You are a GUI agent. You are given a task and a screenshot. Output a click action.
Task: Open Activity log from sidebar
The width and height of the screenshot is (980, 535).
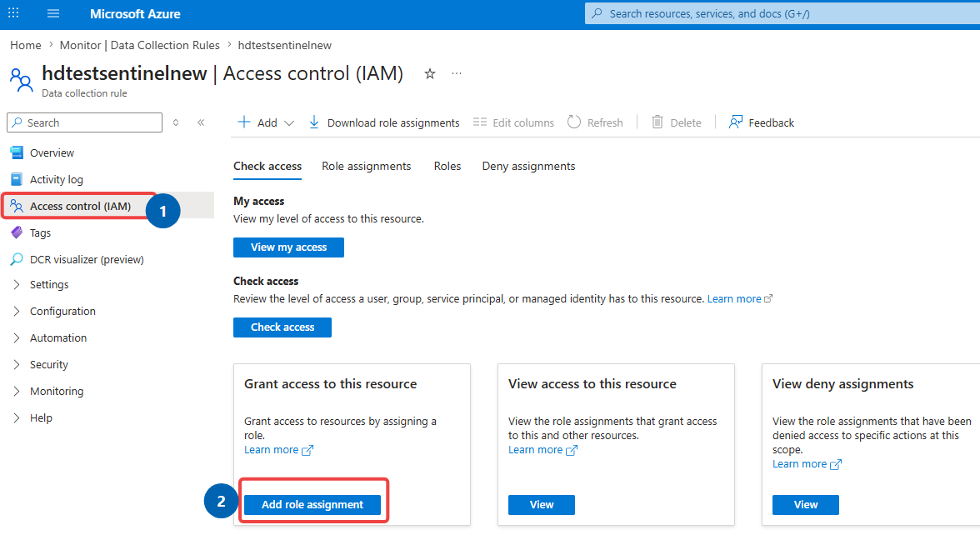pyautogui.click(x=57, y=179)
